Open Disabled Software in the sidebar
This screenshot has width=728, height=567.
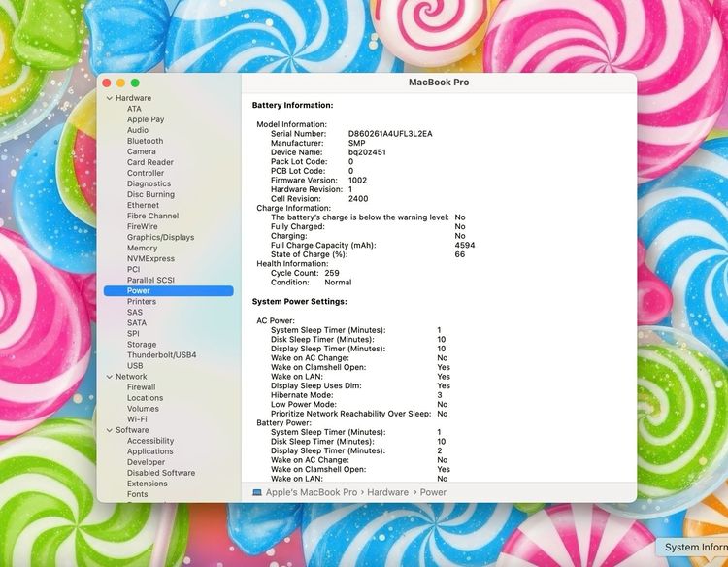161,473
